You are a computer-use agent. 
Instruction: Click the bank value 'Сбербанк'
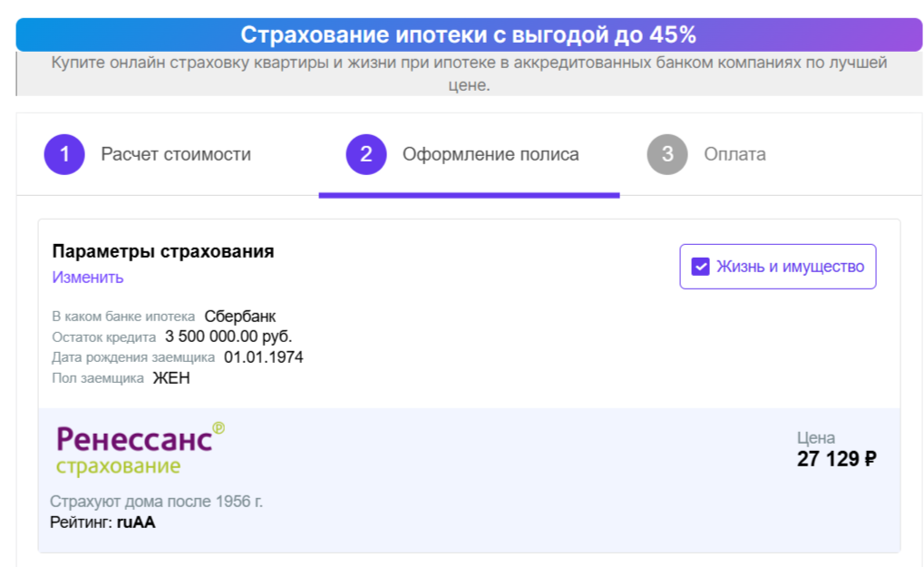239,317
